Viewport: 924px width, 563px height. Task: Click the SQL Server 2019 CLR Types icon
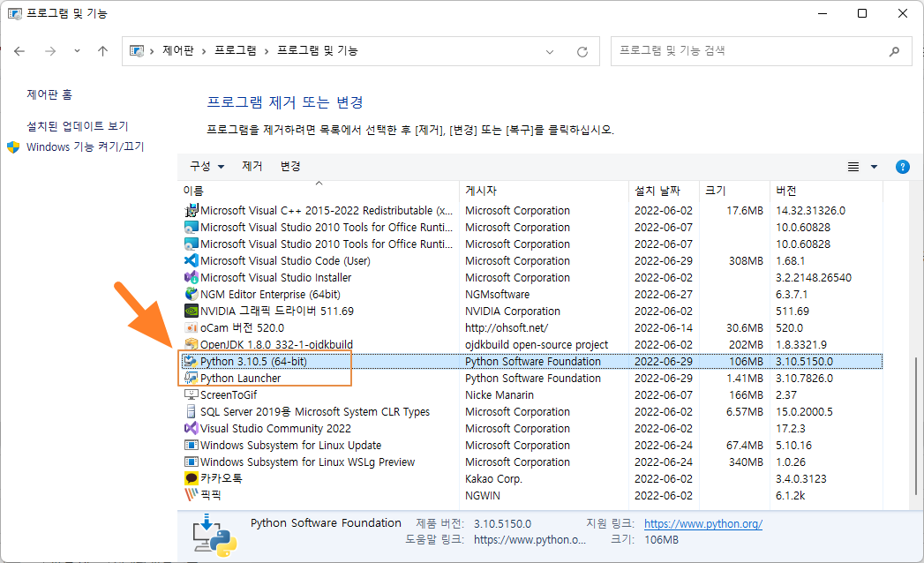191,411
